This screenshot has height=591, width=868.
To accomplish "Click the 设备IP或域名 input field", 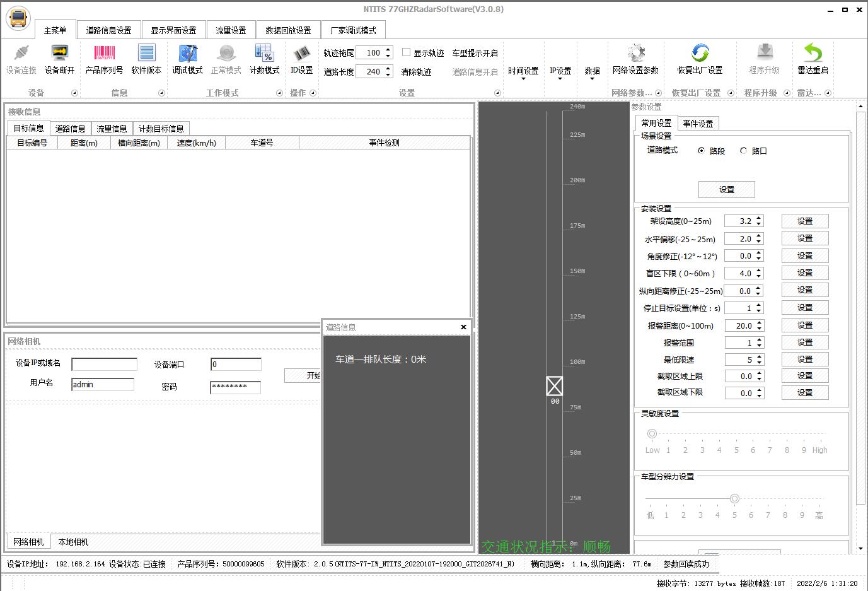I will click(104, 365).
